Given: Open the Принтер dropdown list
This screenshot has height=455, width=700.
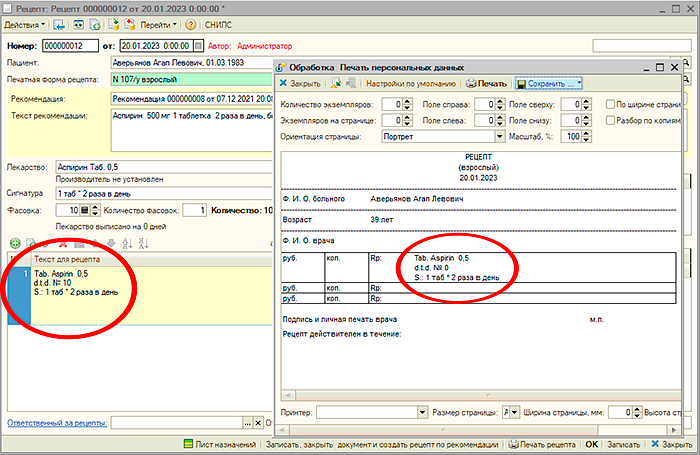Looking at the screenshot, I should coord(423,412).
